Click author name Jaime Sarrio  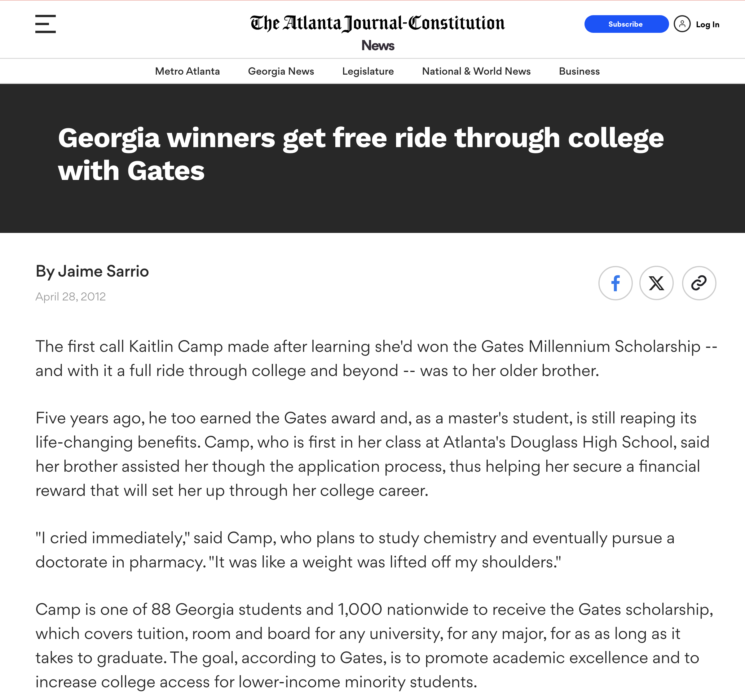point(103,271)
